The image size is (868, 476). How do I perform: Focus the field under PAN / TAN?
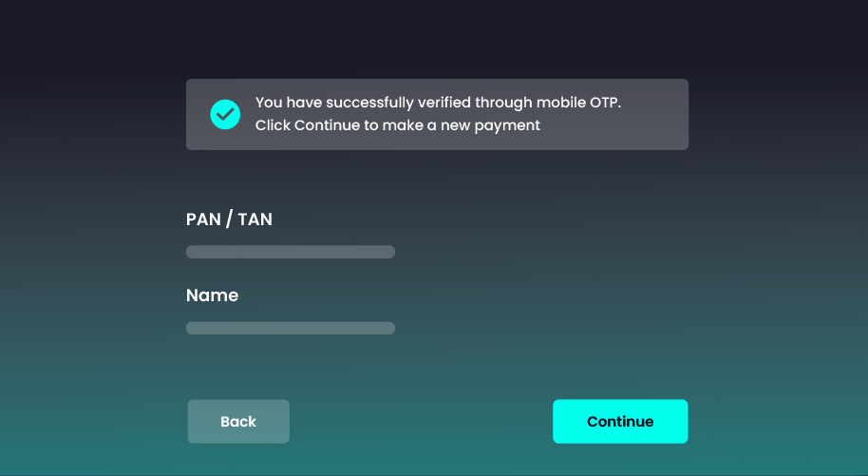(x=291, y=252)
